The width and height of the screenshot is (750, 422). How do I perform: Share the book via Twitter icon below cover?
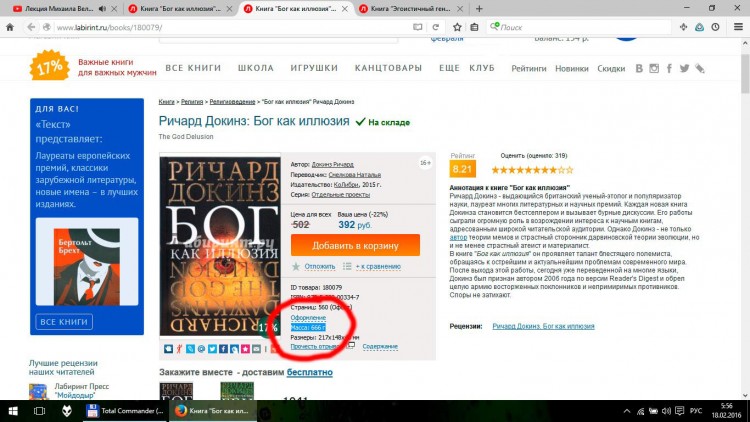[212, 349]
